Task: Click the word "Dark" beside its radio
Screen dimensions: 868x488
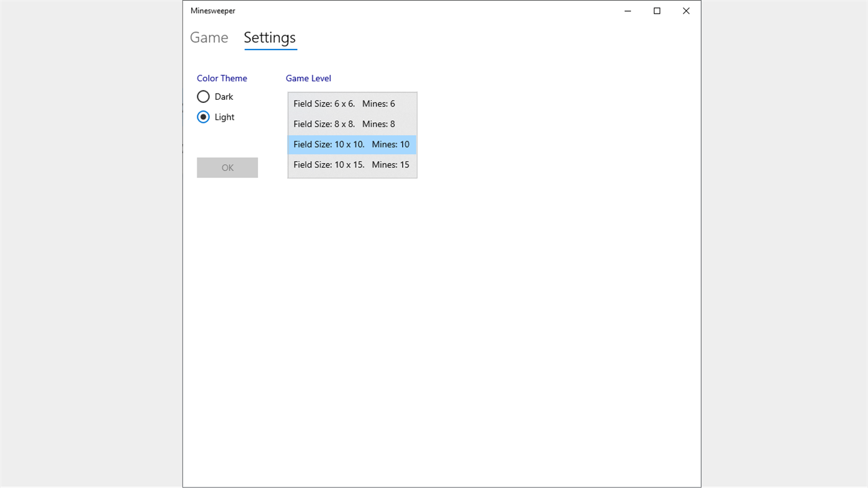Action: point(224,97)
